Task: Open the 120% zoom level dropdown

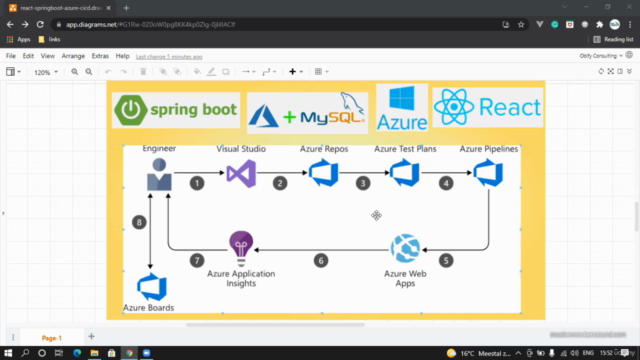Action: pyautogui.click(x=46, y=72)
